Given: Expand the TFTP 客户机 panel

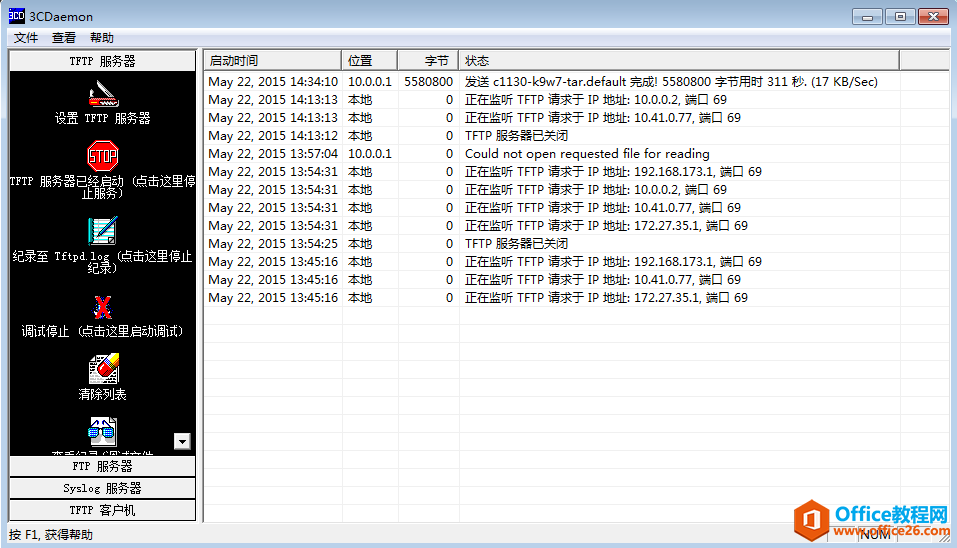Looking at the screenshot, I should point(102,510).
